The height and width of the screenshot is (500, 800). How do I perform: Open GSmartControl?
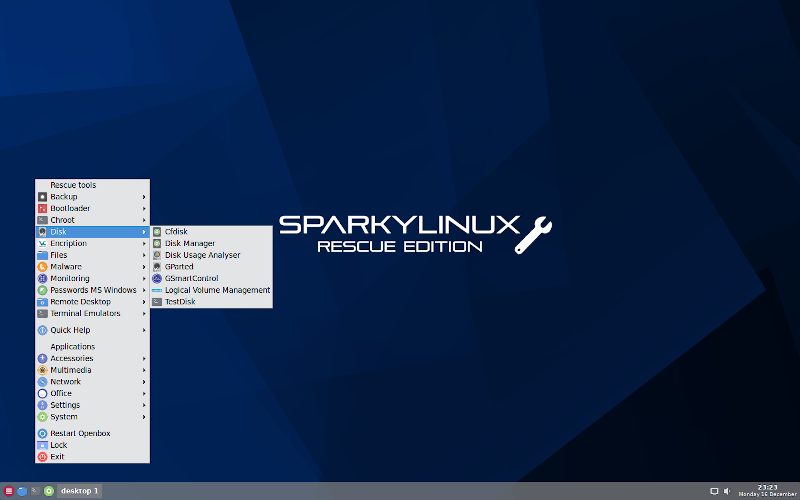coord(211,279)
